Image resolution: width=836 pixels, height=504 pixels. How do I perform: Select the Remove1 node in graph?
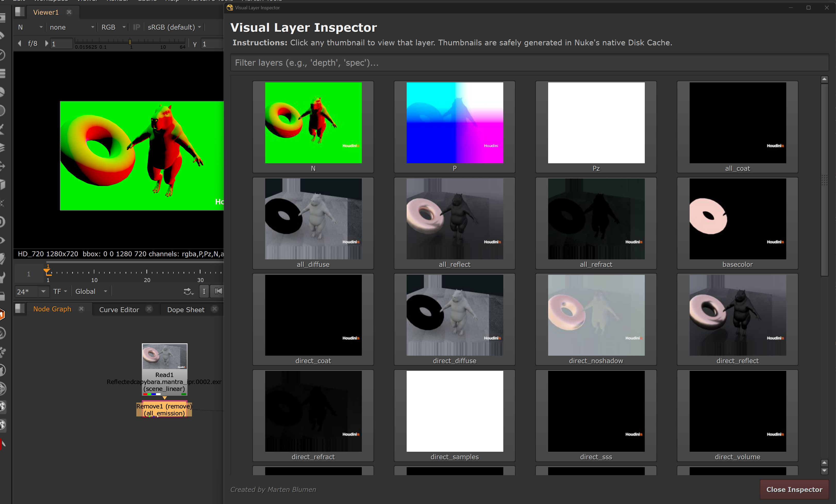click(x=164, y=409)
